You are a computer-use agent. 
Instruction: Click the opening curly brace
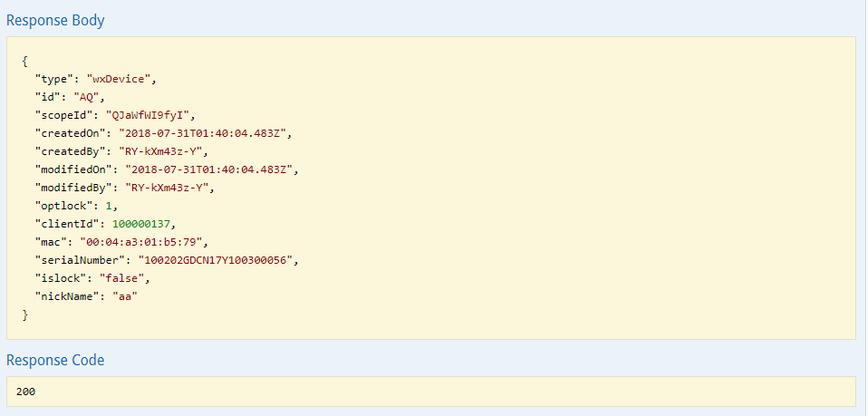(24, 61)
